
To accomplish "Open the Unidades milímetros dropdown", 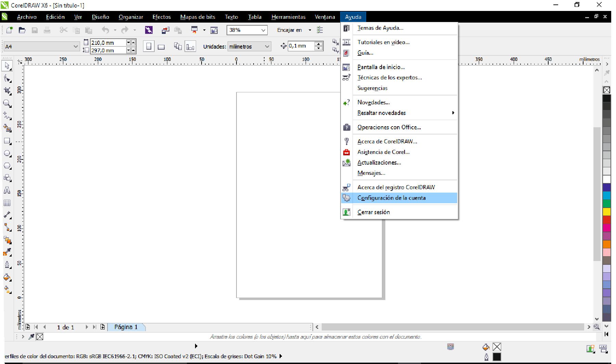I will 267,47.
